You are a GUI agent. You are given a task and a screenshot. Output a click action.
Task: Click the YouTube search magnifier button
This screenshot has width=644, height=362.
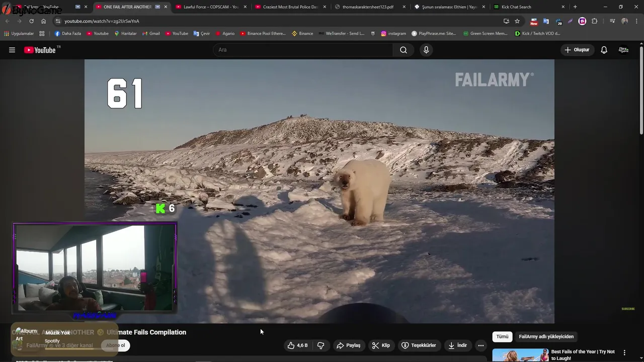tap(404, 50)
